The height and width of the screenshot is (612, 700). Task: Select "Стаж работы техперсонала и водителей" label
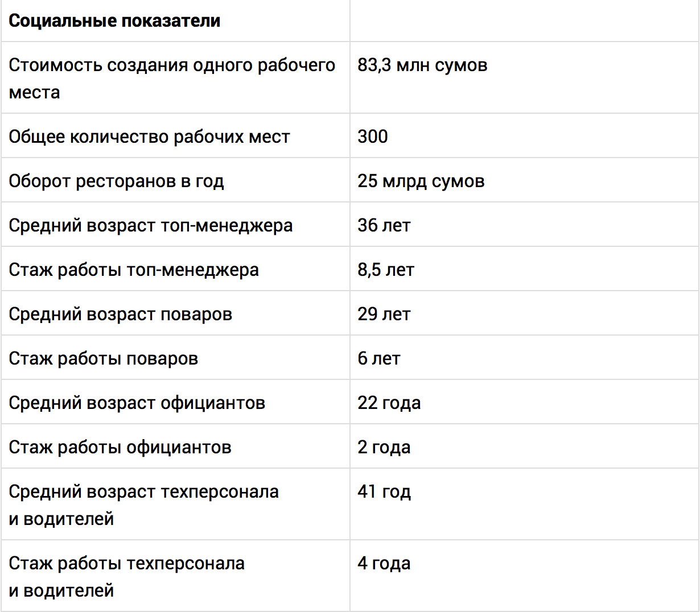click(x=127, y=577)
